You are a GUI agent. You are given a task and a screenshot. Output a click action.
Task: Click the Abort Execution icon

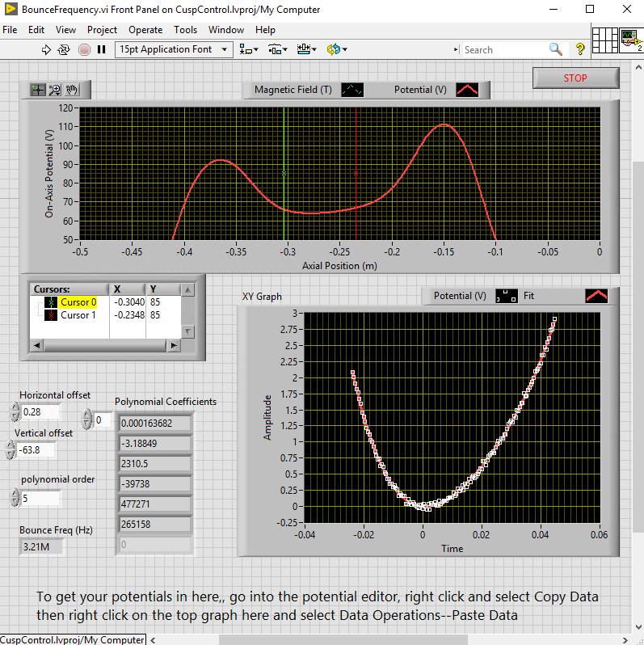tap(84, 49)
